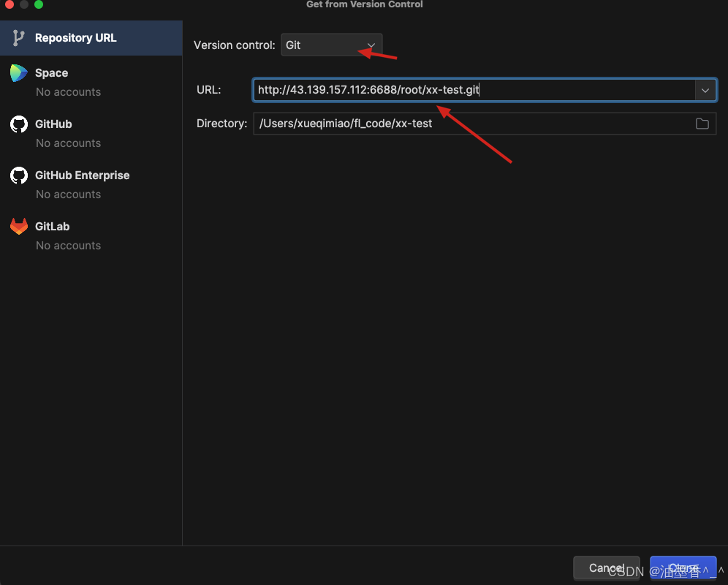The width and height of the screenshot is (728, 585).
Task: Click the chevron on the Git selector
Action: tap(371, 45)
